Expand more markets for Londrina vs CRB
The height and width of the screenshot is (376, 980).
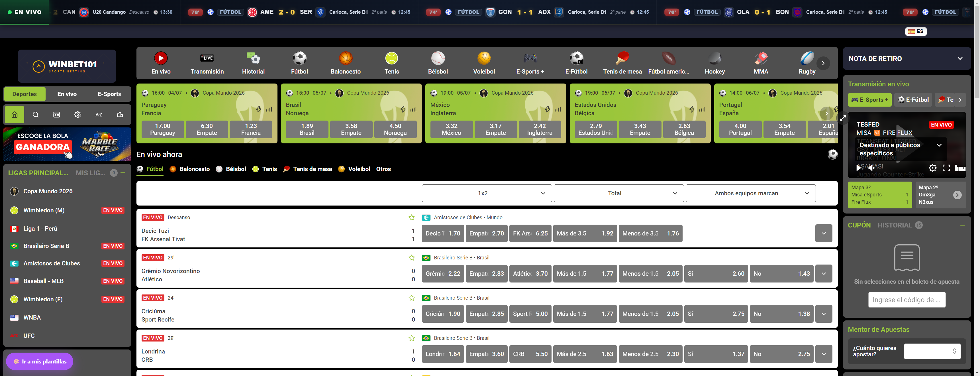click(x=824, y=354)
